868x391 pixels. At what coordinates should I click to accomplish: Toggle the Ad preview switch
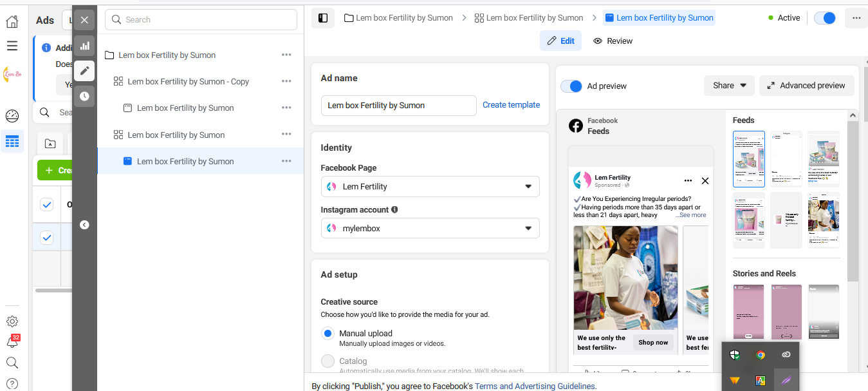click(x=571, y=86)
